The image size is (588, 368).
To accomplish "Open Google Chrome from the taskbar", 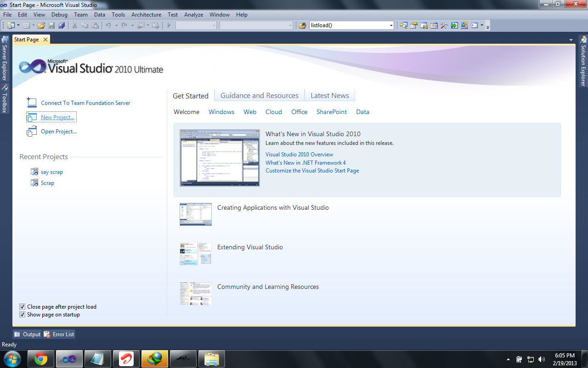I will (x=41, y=359).
